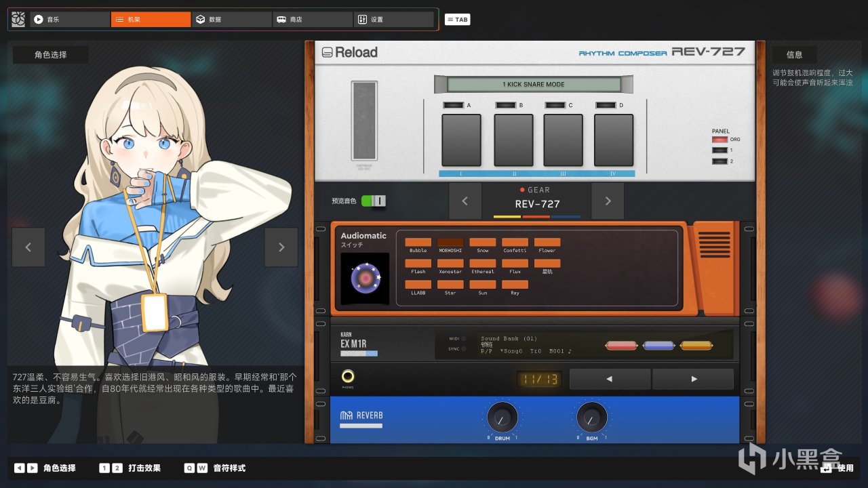Pick the Flash hit effect

tap(418, 263)
